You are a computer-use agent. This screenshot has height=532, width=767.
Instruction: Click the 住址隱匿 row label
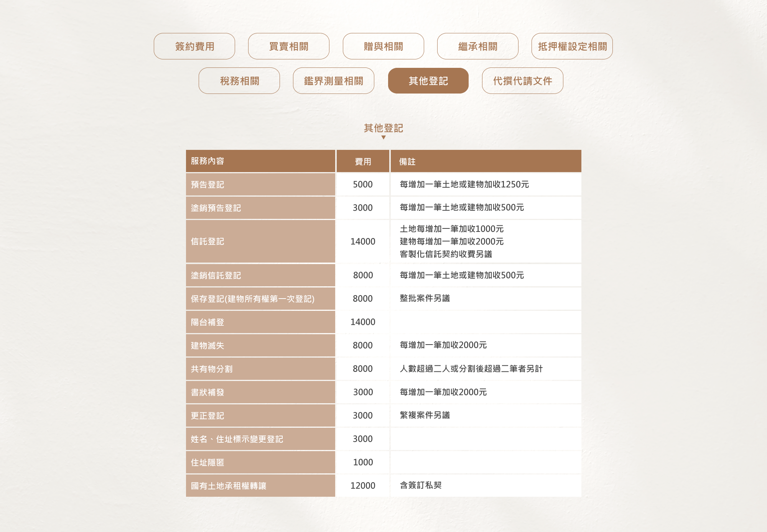point(207,462)
